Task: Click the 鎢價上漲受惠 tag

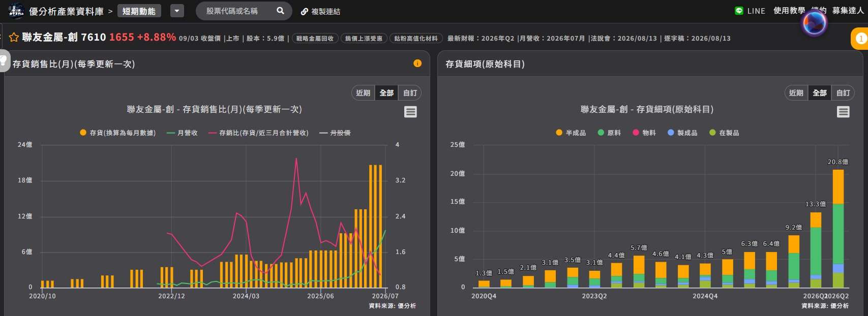Action: pos(364,38)
